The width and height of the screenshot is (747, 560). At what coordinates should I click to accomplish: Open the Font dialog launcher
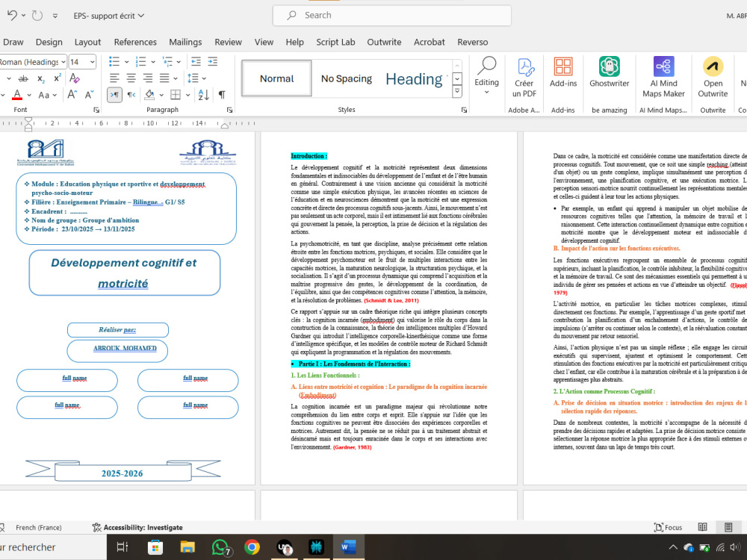96,110
